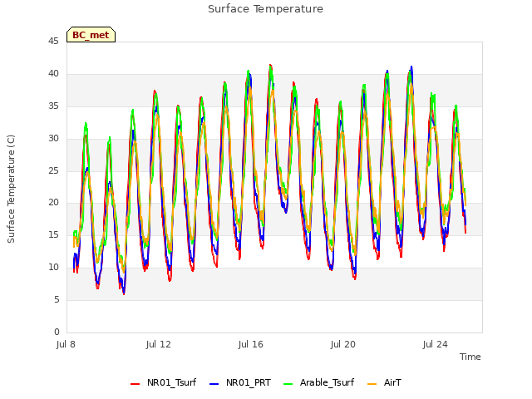Click the Jul 20 x-axis tick label
The height and width of the screenshot is (399, 532).
(x=343, y=344)
